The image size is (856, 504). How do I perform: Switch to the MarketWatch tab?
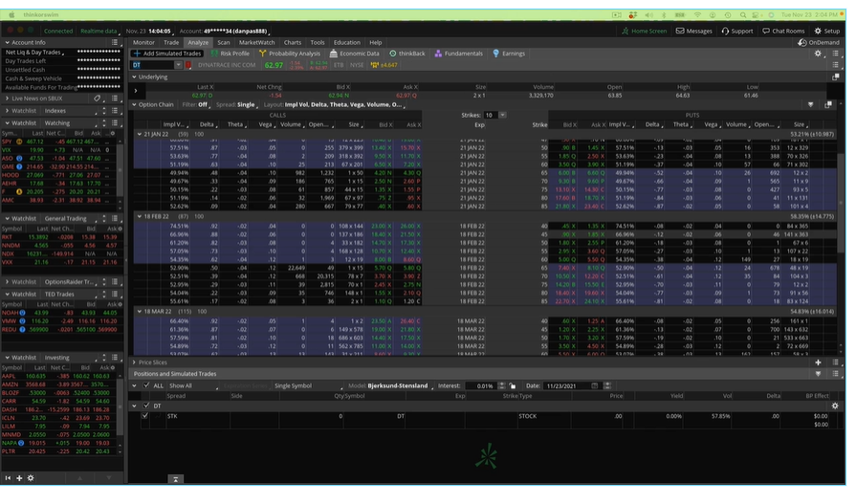click(x=256, y=43)
